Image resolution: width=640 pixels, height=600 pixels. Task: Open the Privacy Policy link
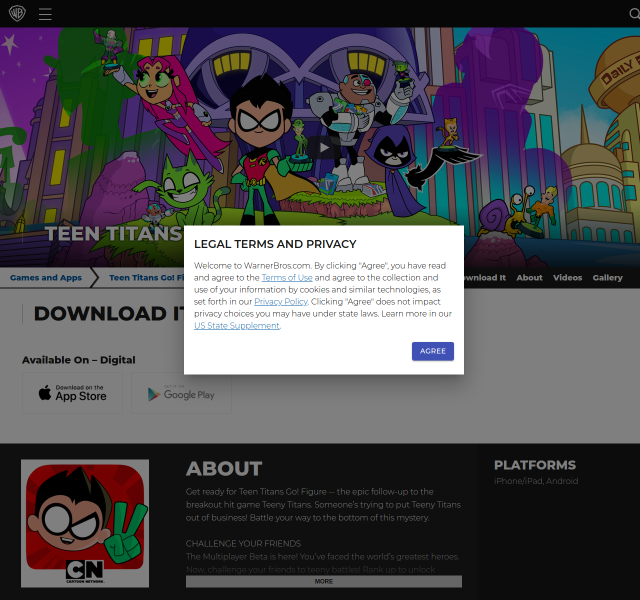click(x=281, y=302)
